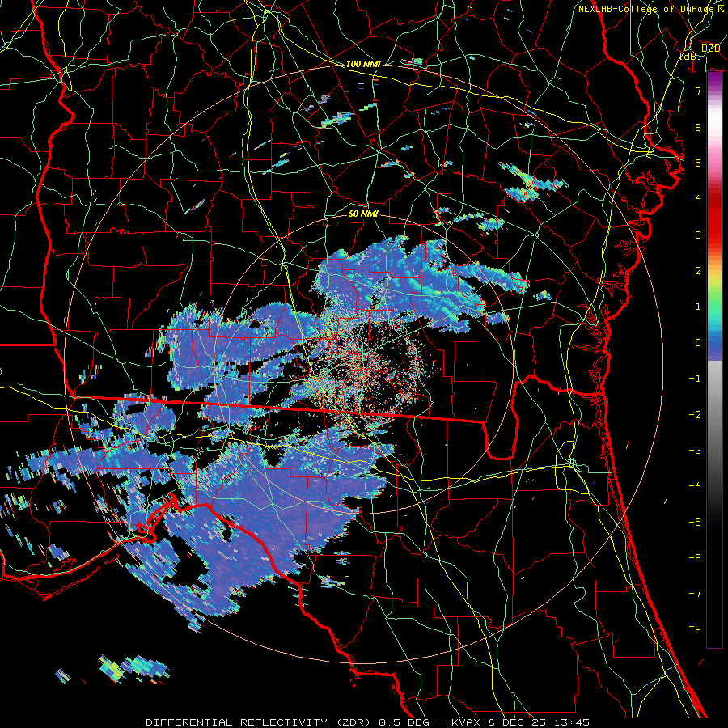Image resolution: width=728 pixels, height=728 pixels.
Task: Click the -4 value on the scale
Action: 695,486
